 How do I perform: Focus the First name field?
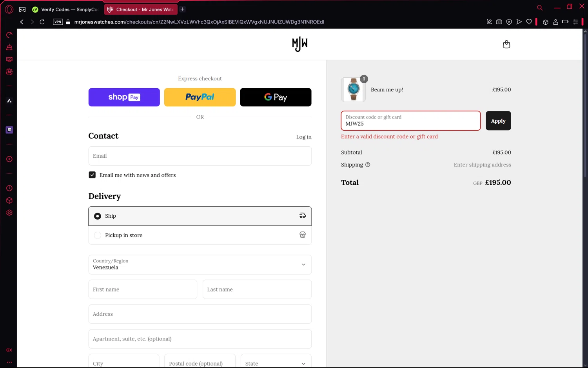[143, 290]
